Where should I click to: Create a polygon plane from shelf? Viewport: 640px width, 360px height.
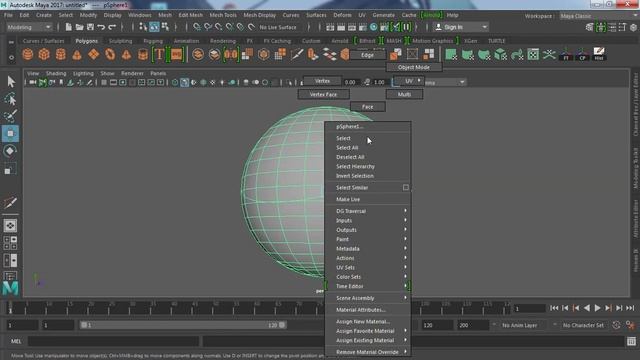click(93, 54)
